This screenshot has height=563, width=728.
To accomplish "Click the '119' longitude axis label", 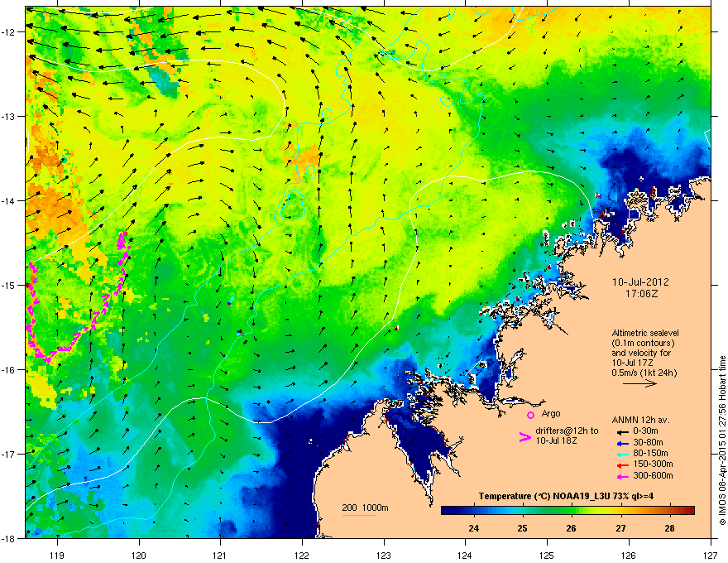I will (57, 555).
